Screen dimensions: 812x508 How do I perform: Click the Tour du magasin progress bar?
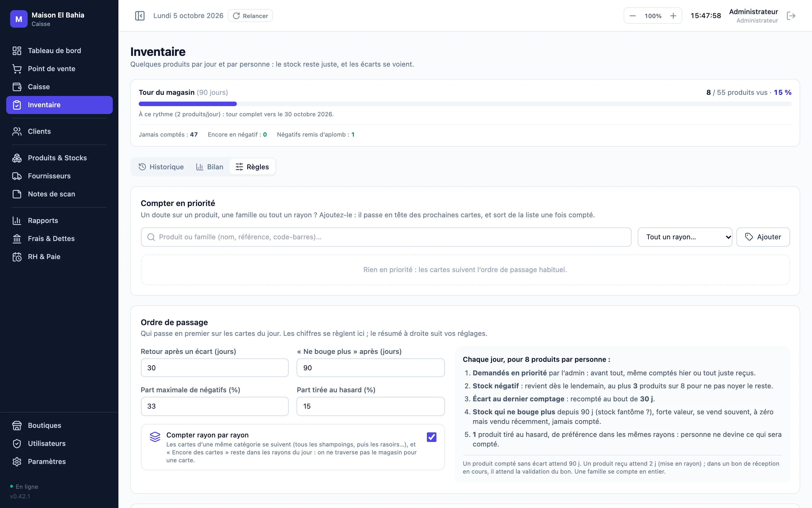click(465, 104)
